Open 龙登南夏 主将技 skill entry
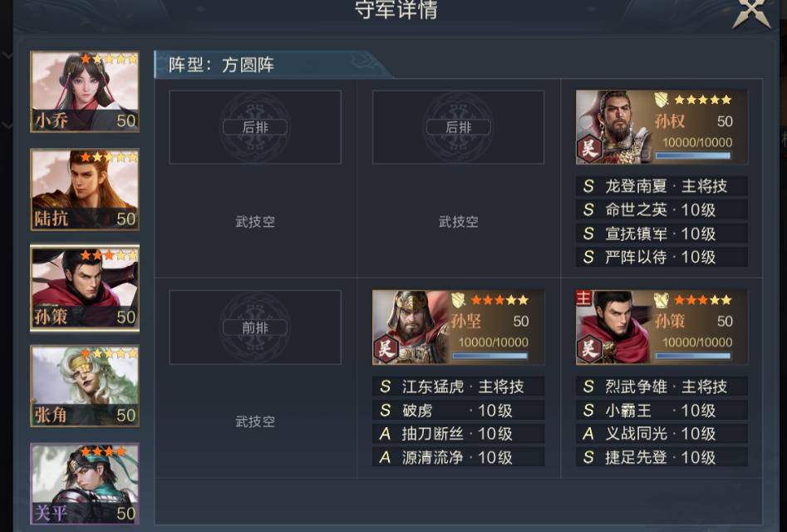The width and height of the screenshot is (787, 532). 662,186
